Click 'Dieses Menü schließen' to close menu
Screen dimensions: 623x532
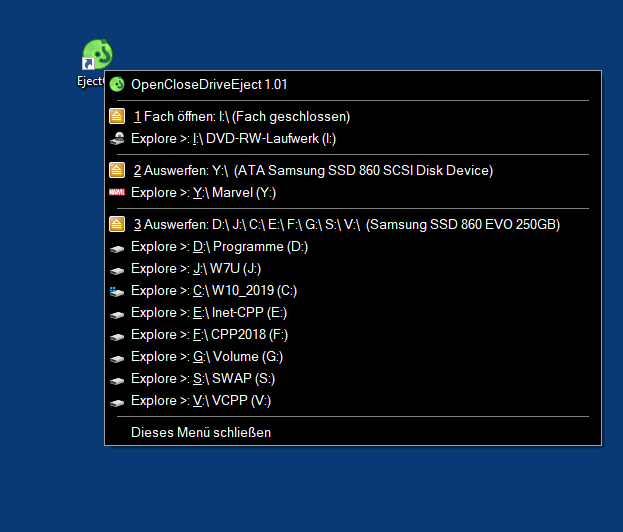pos(353,432)
